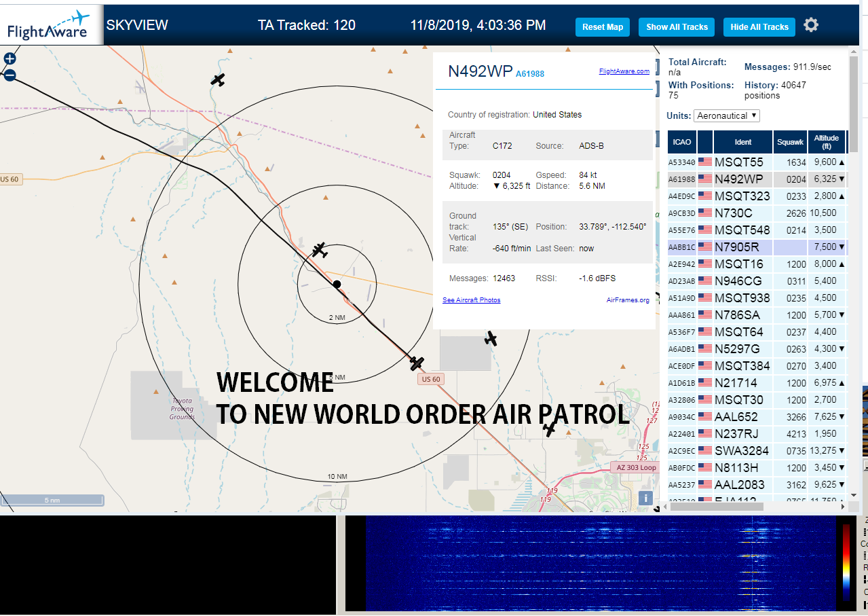Hide all aircraft tracks
This screenshot has height=616, width=868.
pyautogui.click(x=759, y=27)
